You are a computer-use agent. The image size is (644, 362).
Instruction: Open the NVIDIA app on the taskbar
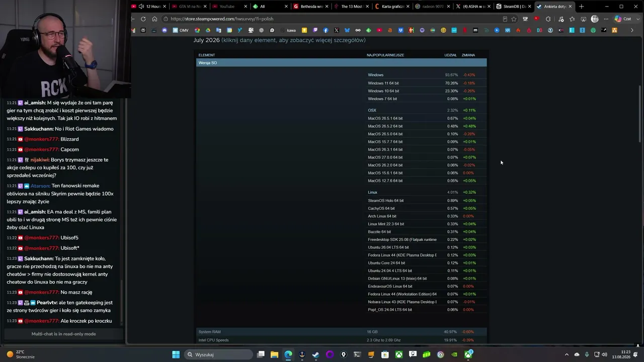[x=454, y=354]
